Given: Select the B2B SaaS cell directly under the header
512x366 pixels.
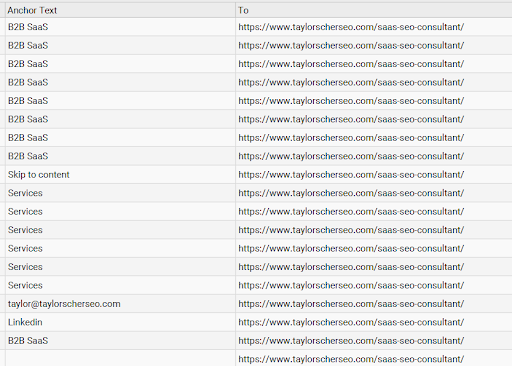Looking at the screenshot, I should click(120, 27).
